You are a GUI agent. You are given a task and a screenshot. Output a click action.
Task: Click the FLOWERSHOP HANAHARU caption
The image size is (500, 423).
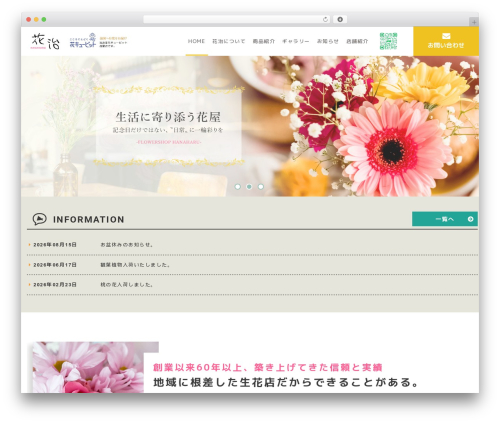[x=169, y=142]
